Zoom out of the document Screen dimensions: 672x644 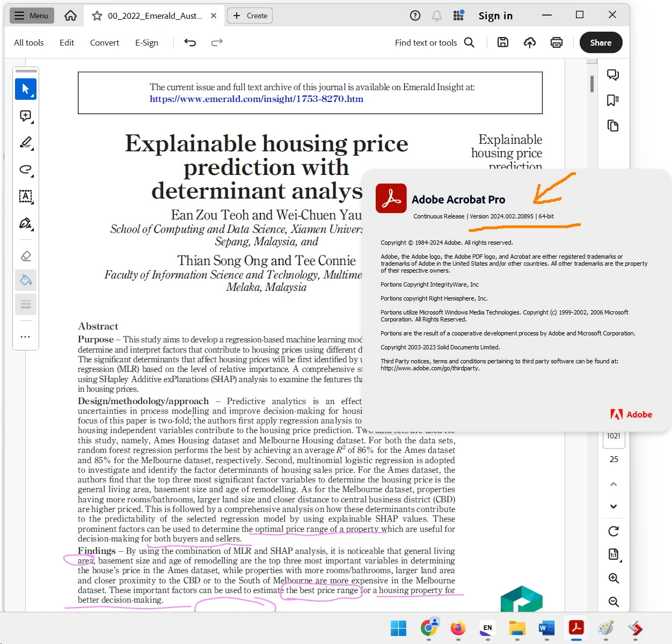point(613,602)
